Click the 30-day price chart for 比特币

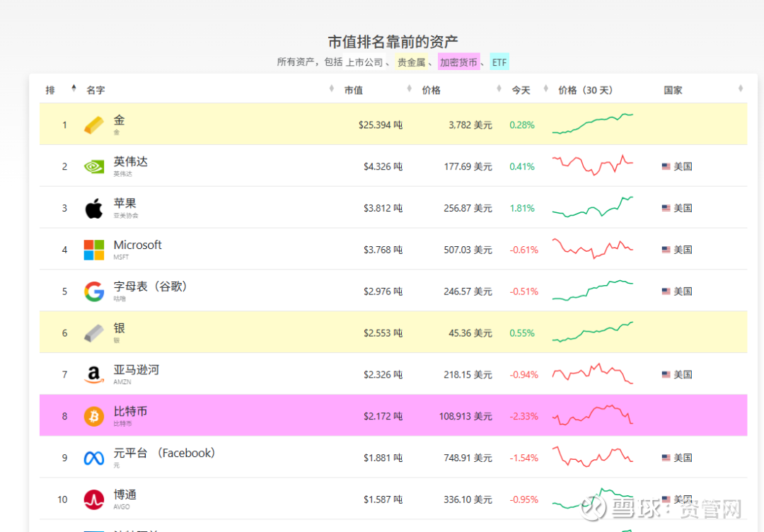point(593,416)
